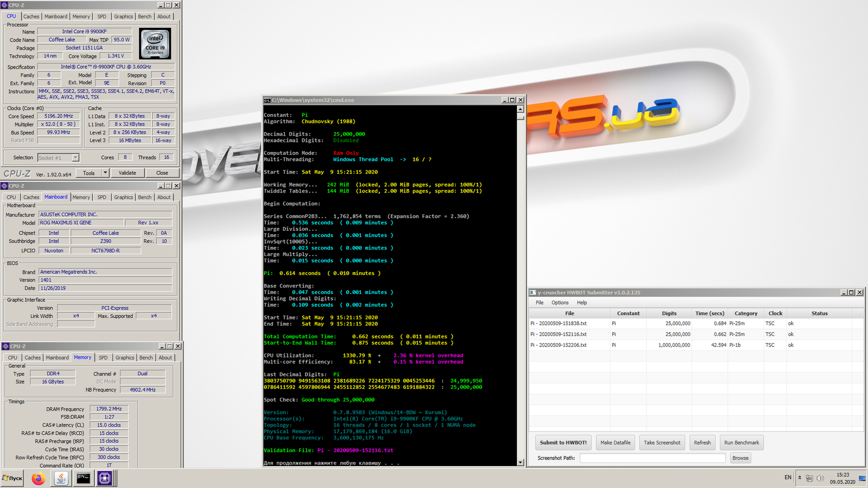Click the Take Screenshot button
The width and height of the screenshot is (868, 488).
[662, 442]
